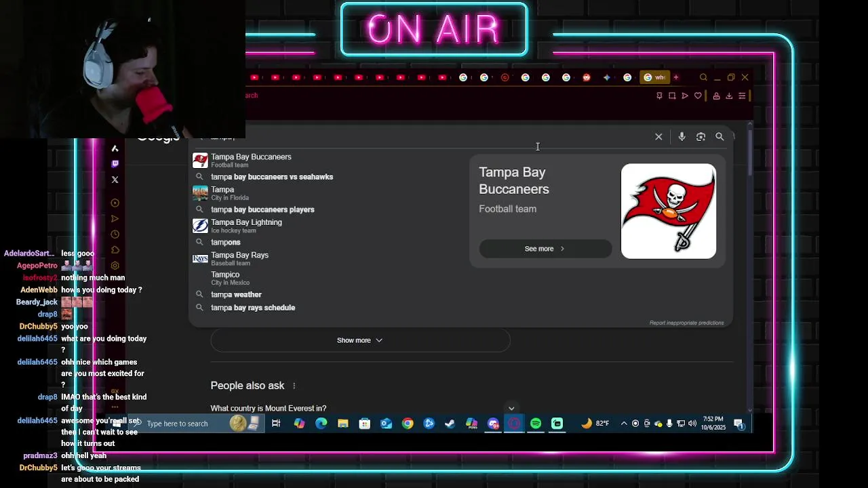Open downloads icon in browser toolbar

[x=729, y=96]
